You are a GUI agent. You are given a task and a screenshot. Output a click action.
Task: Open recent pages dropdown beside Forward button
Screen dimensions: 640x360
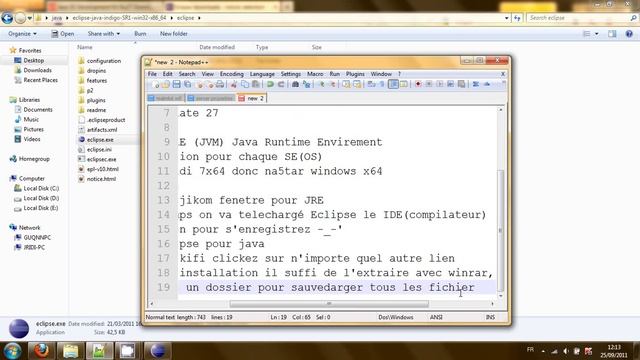(29, 18)
